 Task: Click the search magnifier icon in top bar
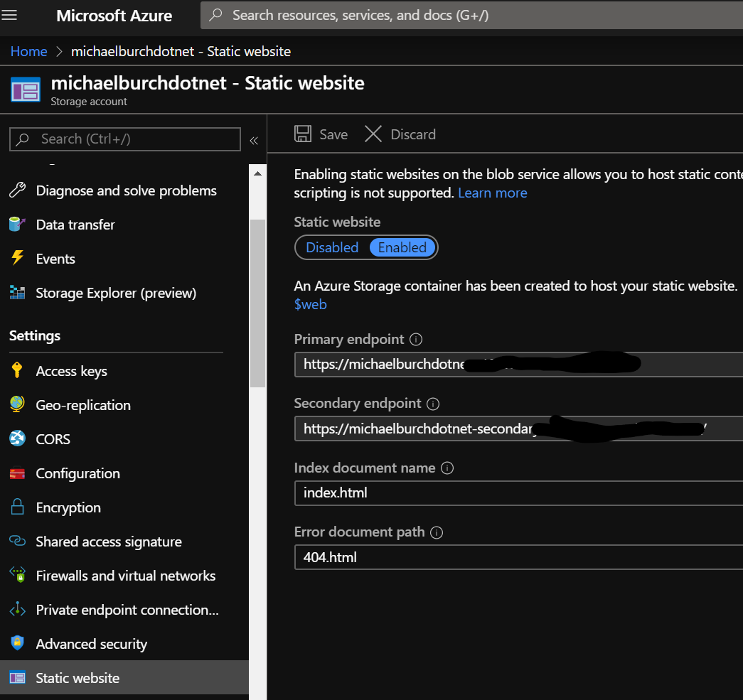[x=215, y=15]
